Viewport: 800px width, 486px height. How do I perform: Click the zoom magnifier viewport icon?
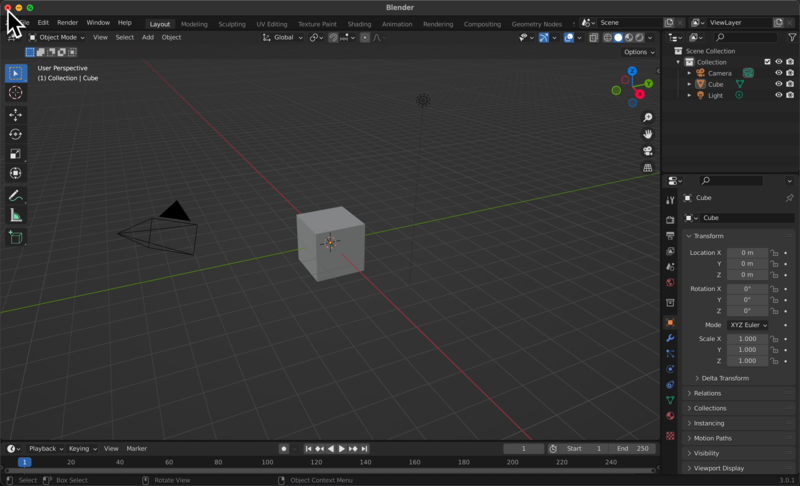coord(647,118)
